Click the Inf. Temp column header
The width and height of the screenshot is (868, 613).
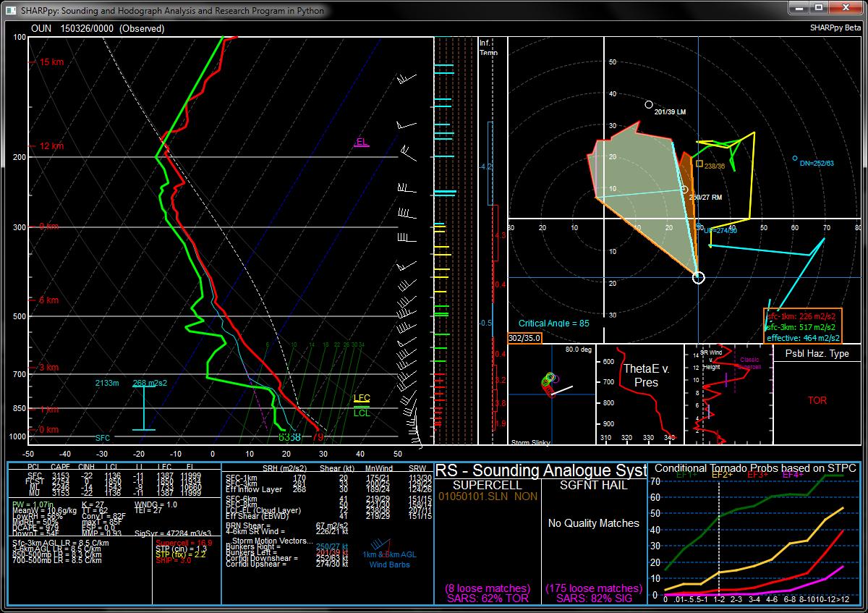tap(489, 48)
